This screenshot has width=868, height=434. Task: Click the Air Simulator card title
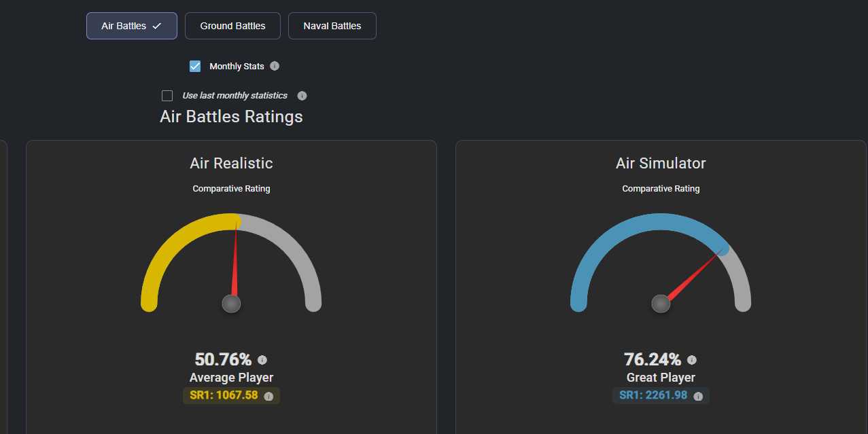pos(661,164)
